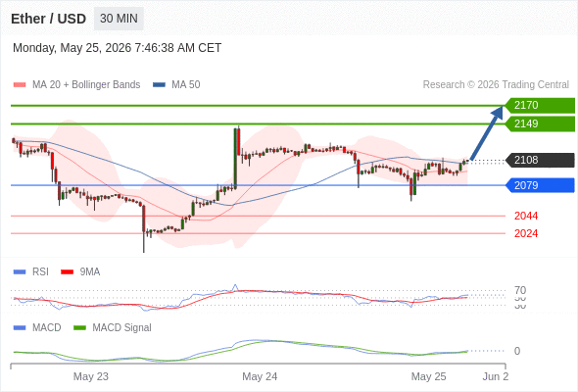The width and height of the screenshot is (578, 392).
Task: Toggle the MA 50 legend entry
Action: [x=176, y=85]
